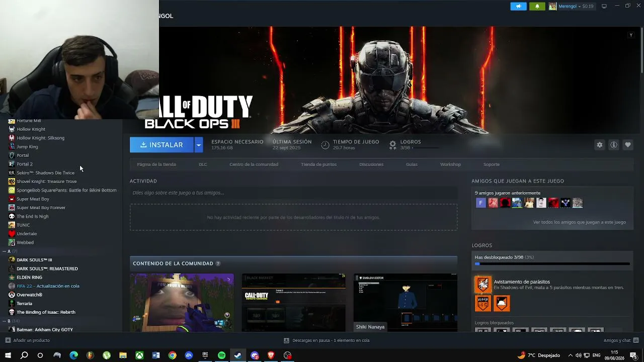Open the downloads icon in status bar

[286, 340]
